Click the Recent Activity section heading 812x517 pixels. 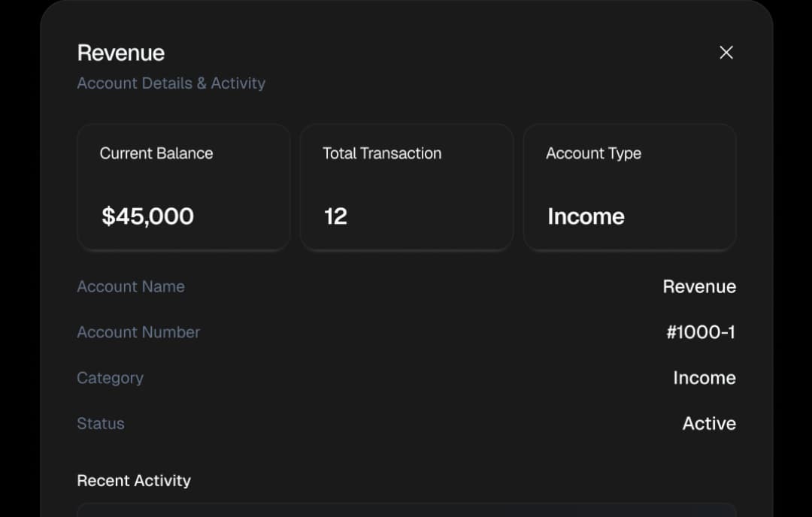click(134, 481)
